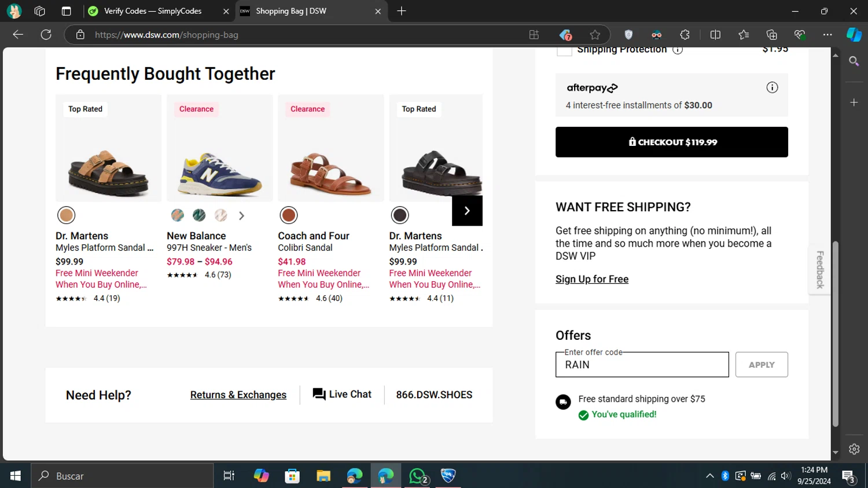Click the browser address bar URL
Screen dimensions: 868x488
(167, 35)
